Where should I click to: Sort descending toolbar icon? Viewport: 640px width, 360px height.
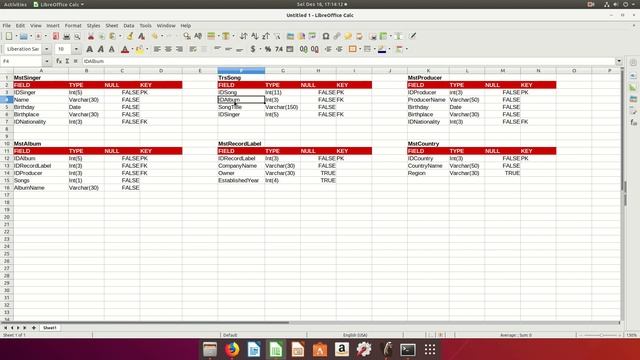click(x=266, y=36)
